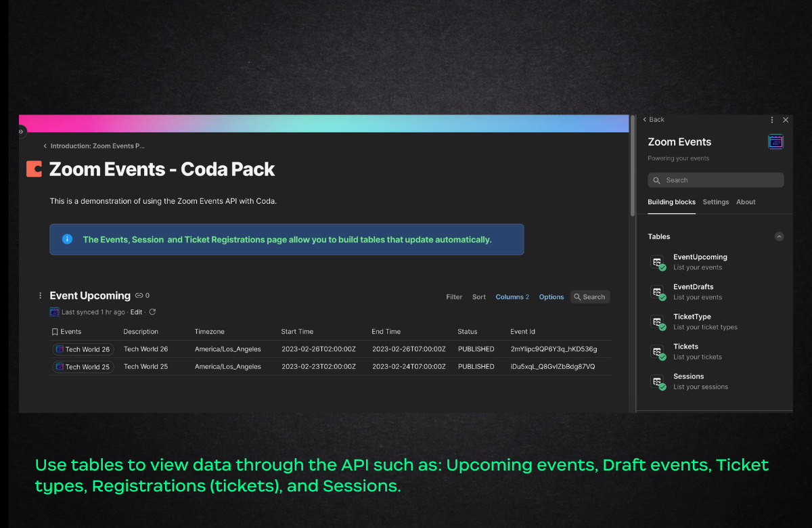Screen dimensions: 812x528
Task: Open Event Upcoming table options menu
Action: (41, 296)
